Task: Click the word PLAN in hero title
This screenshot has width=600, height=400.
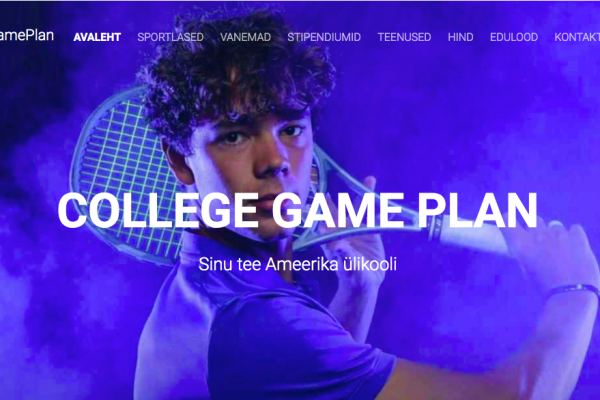Action: (477, 211)
